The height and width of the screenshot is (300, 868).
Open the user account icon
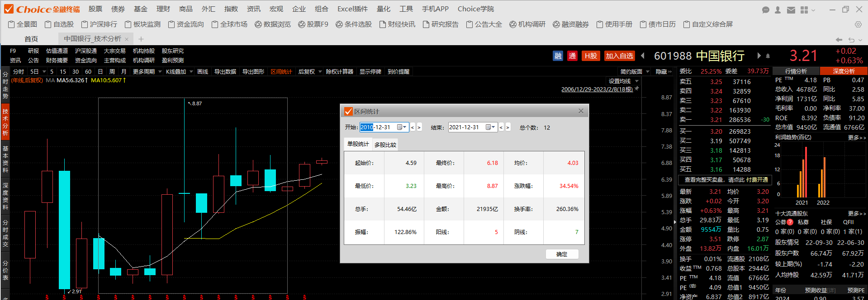778,9
